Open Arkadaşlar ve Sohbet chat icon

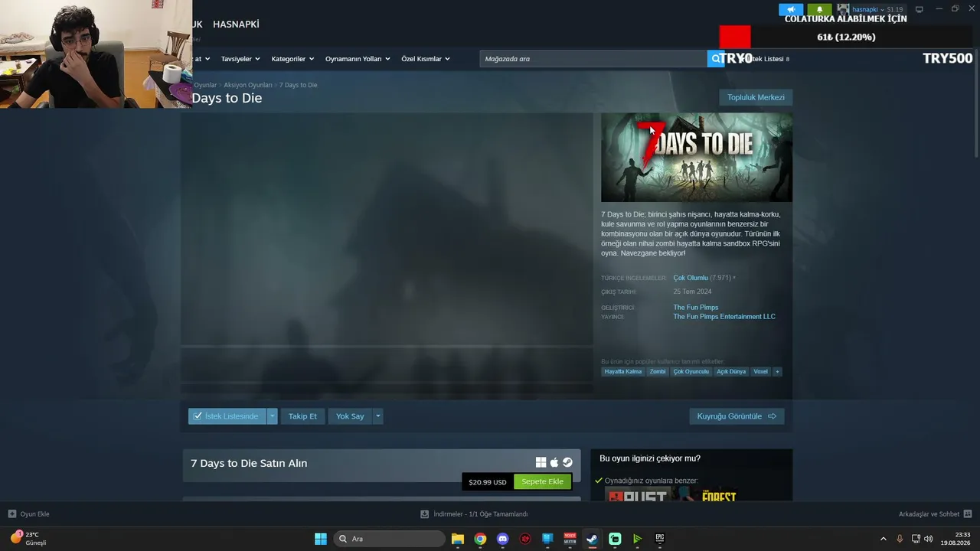tap(968, 514)
